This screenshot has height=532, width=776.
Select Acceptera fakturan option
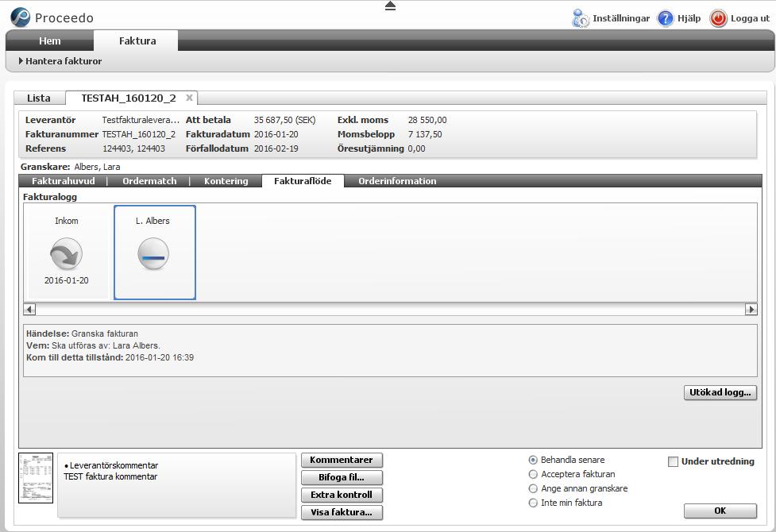click(533, 474)
